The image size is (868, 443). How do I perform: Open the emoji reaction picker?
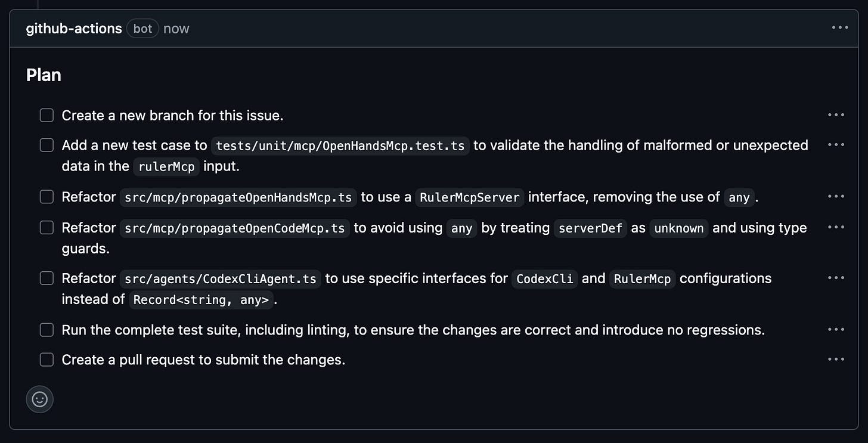tap(39, 399)
